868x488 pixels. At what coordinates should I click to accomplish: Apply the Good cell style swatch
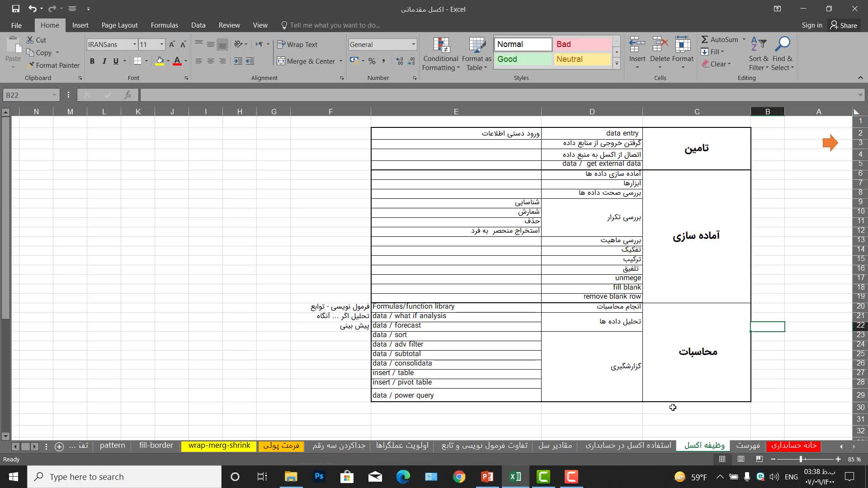coord(523,59)
